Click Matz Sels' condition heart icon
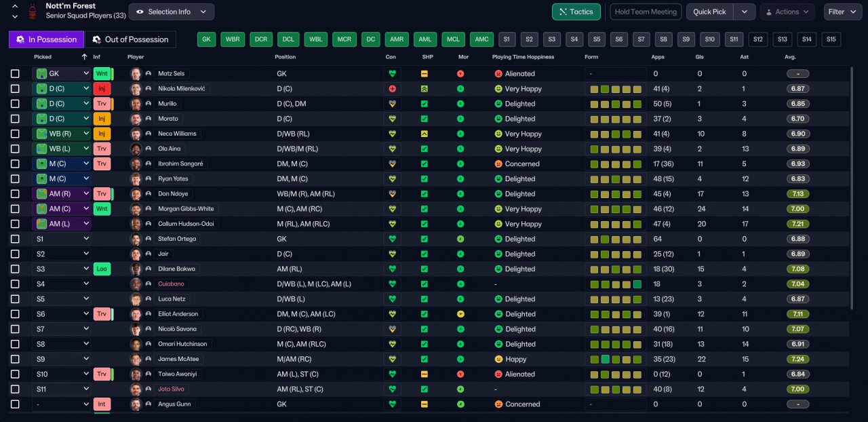The height and width of the screenshot is (422, 868). click(391, 73)
